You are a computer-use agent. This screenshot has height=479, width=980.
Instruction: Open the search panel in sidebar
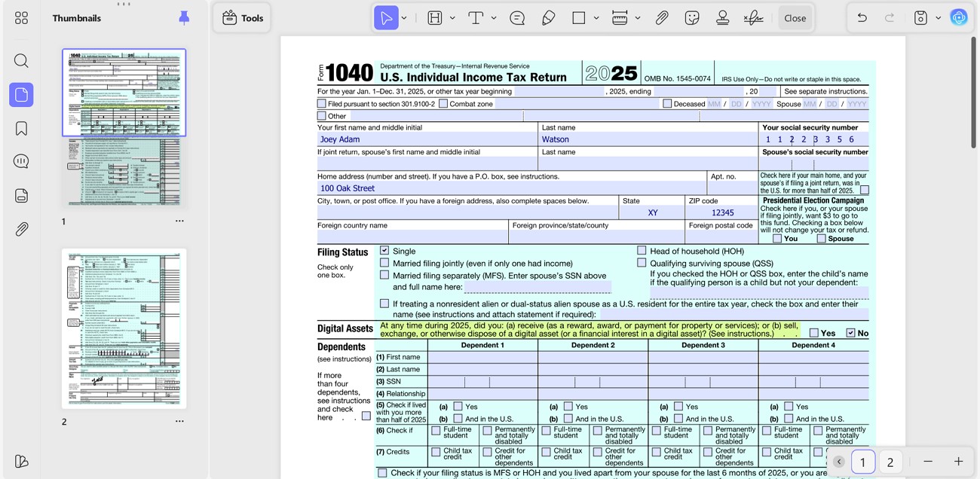(x=21, y=60)
